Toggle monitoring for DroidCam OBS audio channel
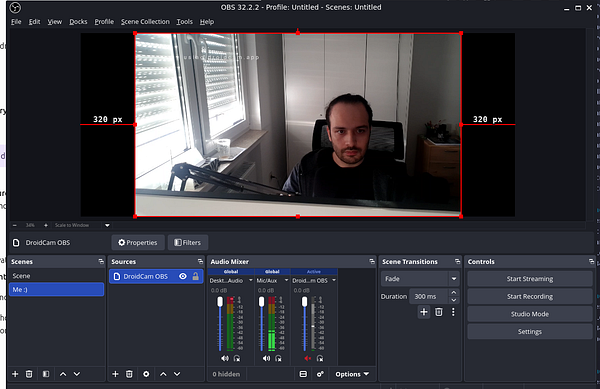The width and height of the screenshot is (600, 389). pyautogui.click(x=320, y=358)
